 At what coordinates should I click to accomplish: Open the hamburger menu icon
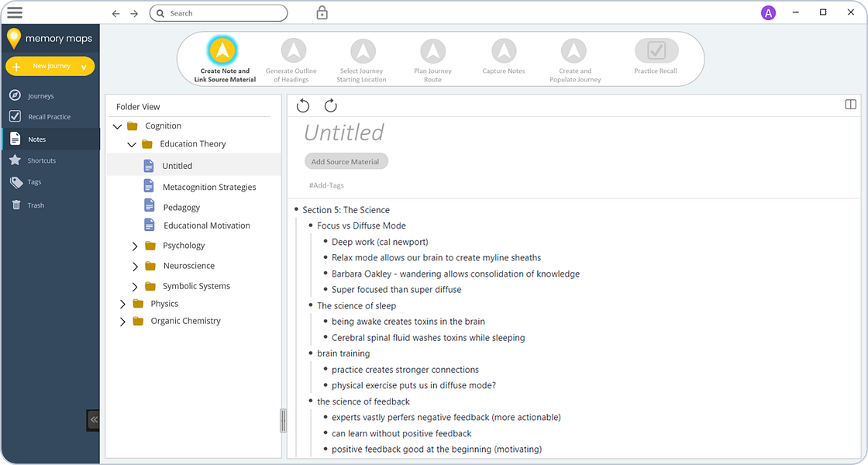[x=15, y=12]
